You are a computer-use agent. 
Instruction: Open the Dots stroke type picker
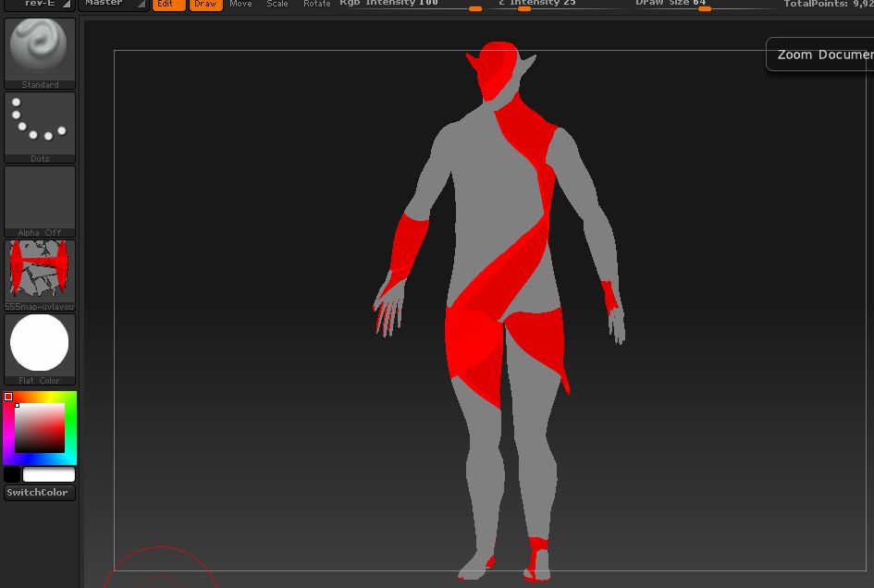click(x=40, y=126)
